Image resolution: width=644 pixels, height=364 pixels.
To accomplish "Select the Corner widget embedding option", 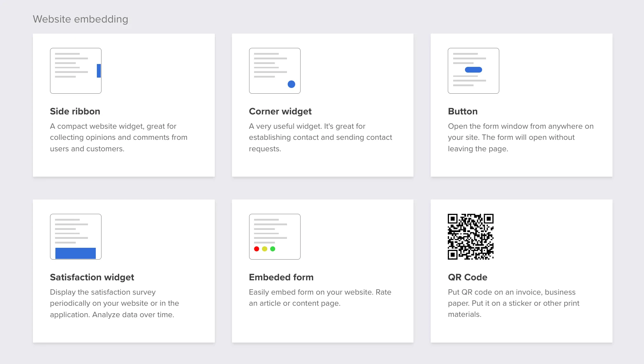I will [x=322, y=105].
